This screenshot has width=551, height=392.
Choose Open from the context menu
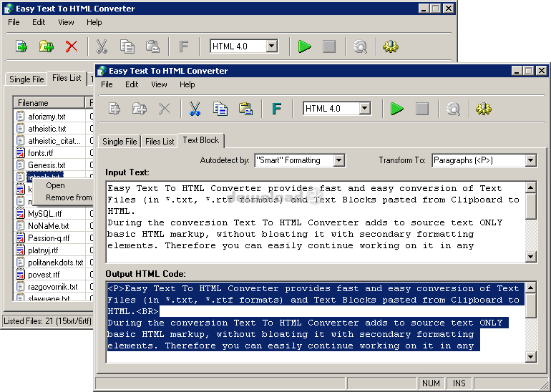pos(55,185)
